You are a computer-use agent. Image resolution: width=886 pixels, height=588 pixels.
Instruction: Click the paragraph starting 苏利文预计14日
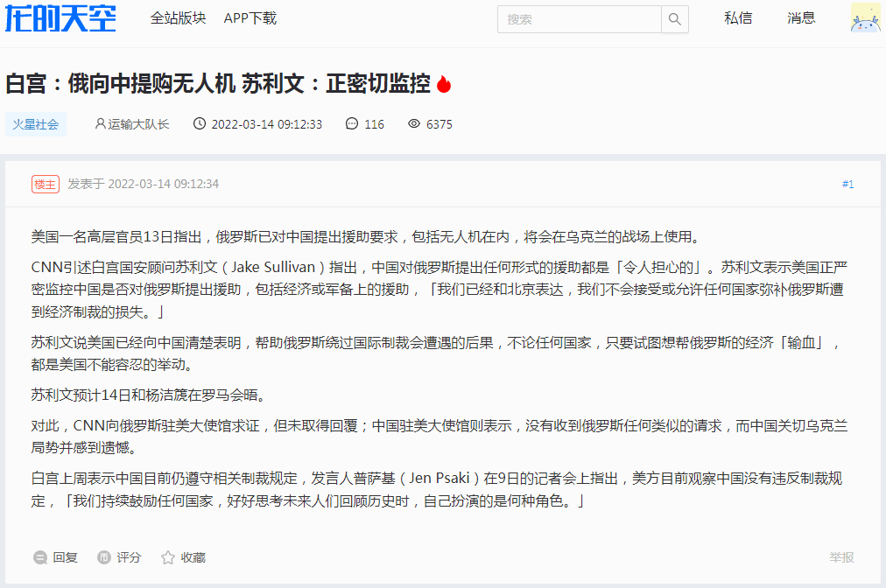pos(148,395)
